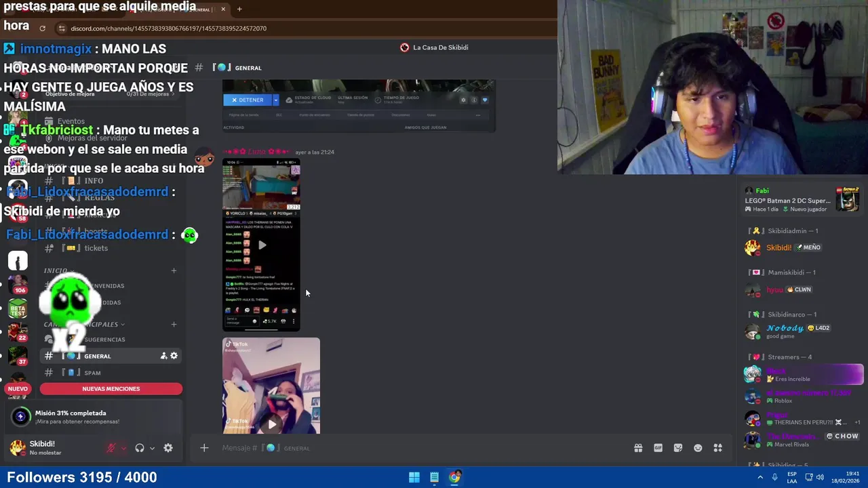The height and width of the screenshot is (488, 868).
Task: Click the MEÑO tag beside Skibidi!
Action: [808, 247]
